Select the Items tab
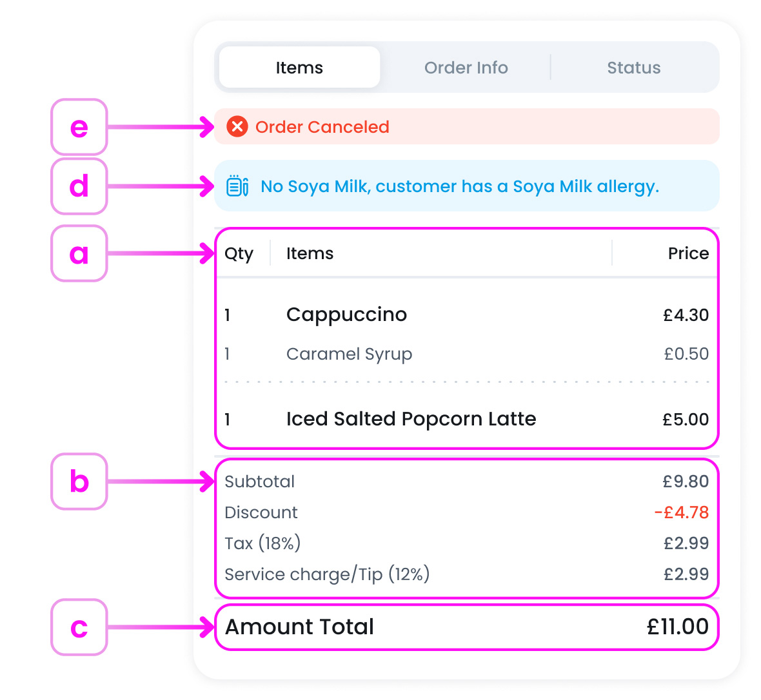The height and width of the screenshot is (700, 761). [299, 66]
